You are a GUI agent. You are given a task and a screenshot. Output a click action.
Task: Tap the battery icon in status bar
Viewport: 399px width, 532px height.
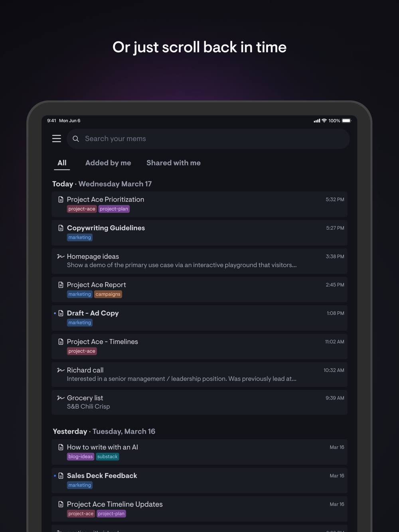(x=346, y=120)
